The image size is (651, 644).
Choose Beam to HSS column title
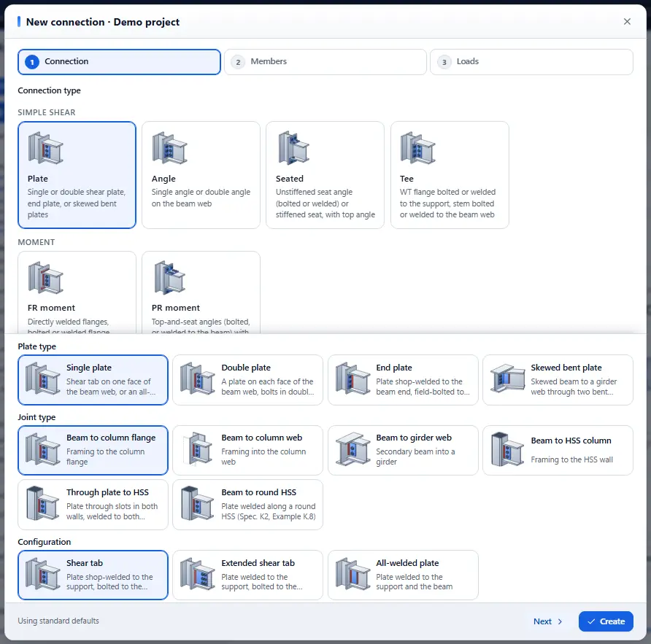tap(571, 441)
